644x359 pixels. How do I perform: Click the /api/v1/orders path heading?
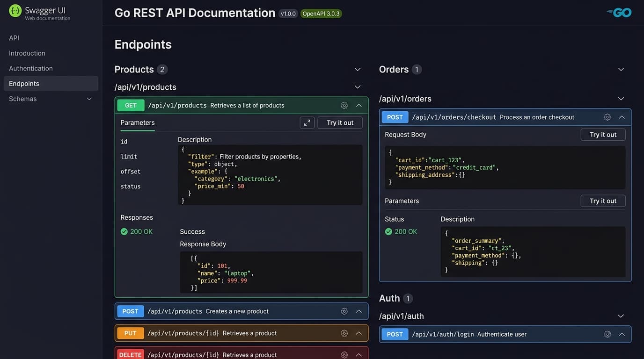pyautogui.click(x=405, y=99)
